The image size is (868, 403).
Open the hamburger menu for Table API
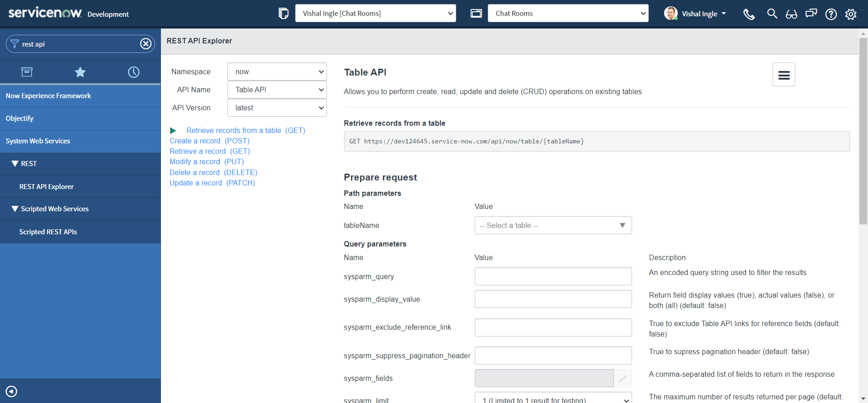tap(784, 75)
